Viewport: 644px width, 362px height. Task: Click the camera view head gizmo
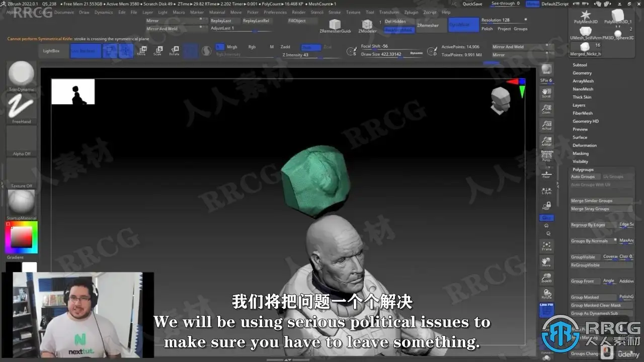(500, 101)
